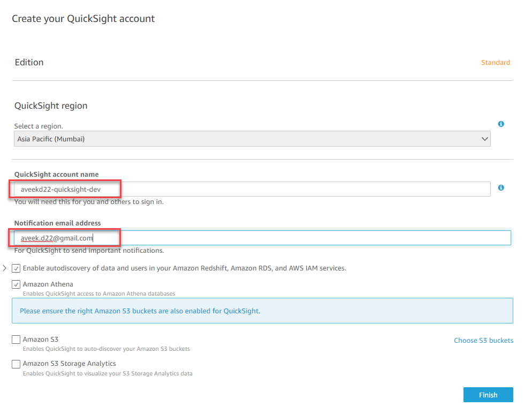Click the Notification email address label
Viewport: 532px width, 414px height.
click(x=57, y=223)
